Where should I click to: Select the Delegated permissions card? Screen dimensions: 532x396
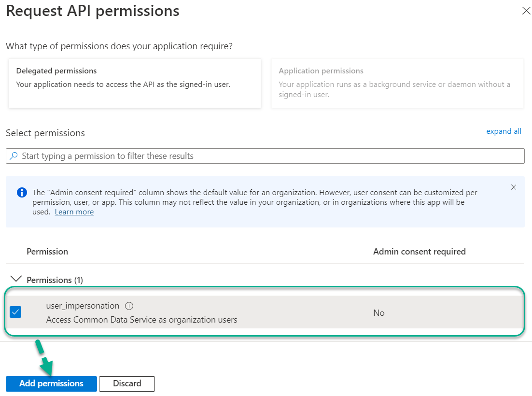135,83
